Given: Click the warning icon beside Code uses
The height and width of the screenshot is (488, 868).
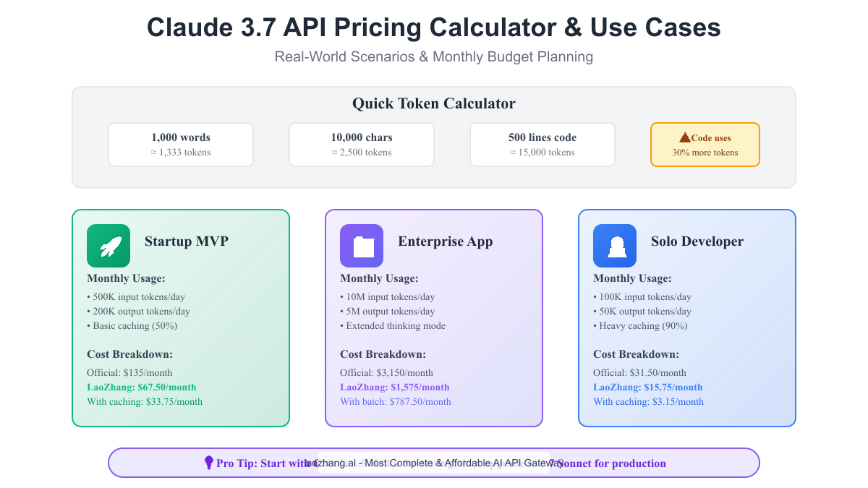Looking at the screenshot, I should [x=685, y=137].
